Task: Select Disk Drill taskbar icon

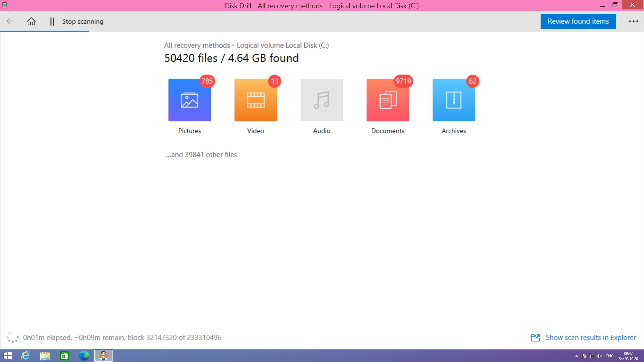Action: point(103,356)
